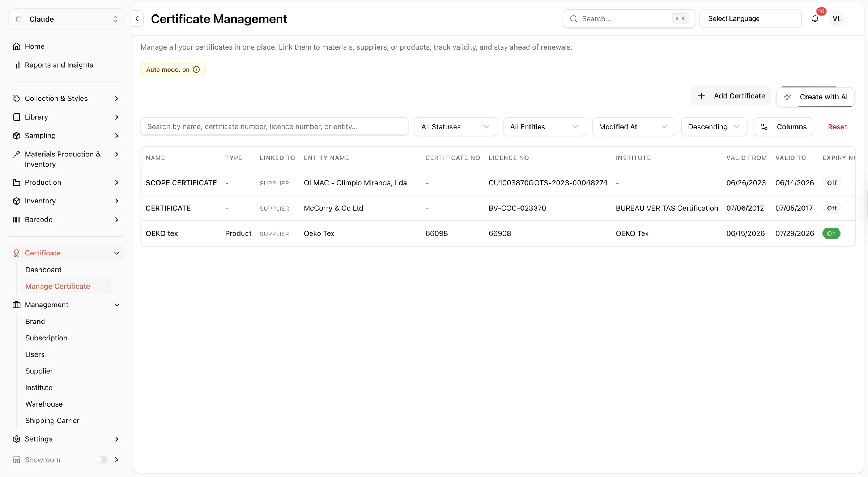Expand Collection & Styles chevron
The height and width of the screenshot is (477, 868).
116,98
